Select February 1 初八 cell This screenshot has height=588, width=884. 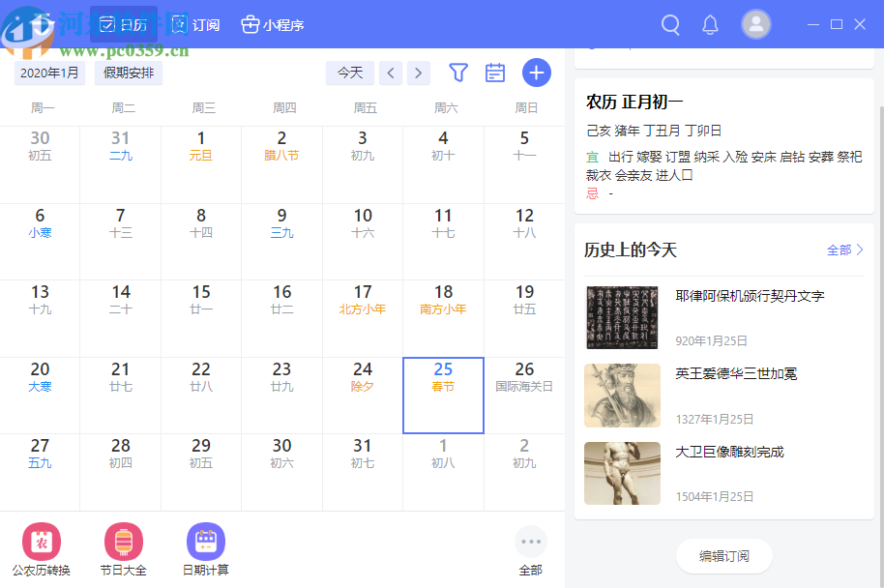tap(443, 472)
